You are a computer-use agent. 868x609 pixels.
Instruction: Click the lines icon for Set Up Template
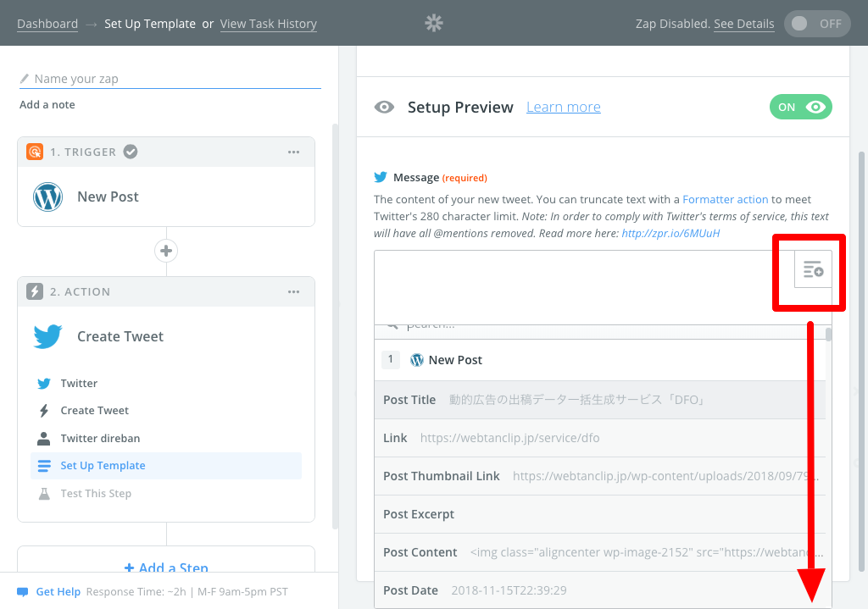click(44, 466)
